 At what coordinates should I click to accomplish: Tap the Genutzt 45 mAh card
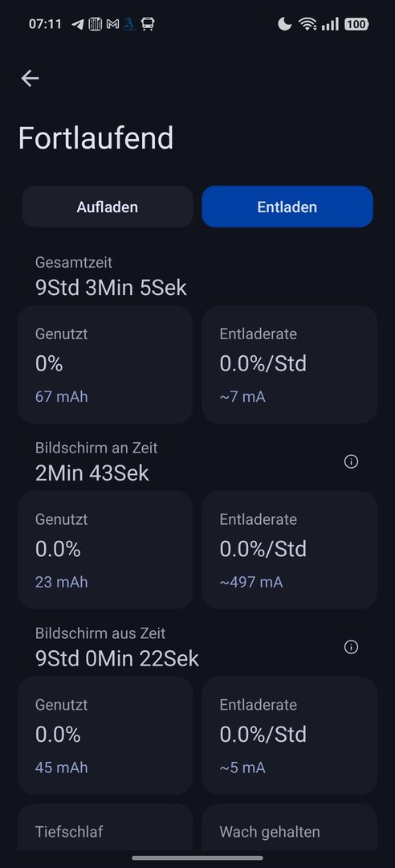coord(105,735)
